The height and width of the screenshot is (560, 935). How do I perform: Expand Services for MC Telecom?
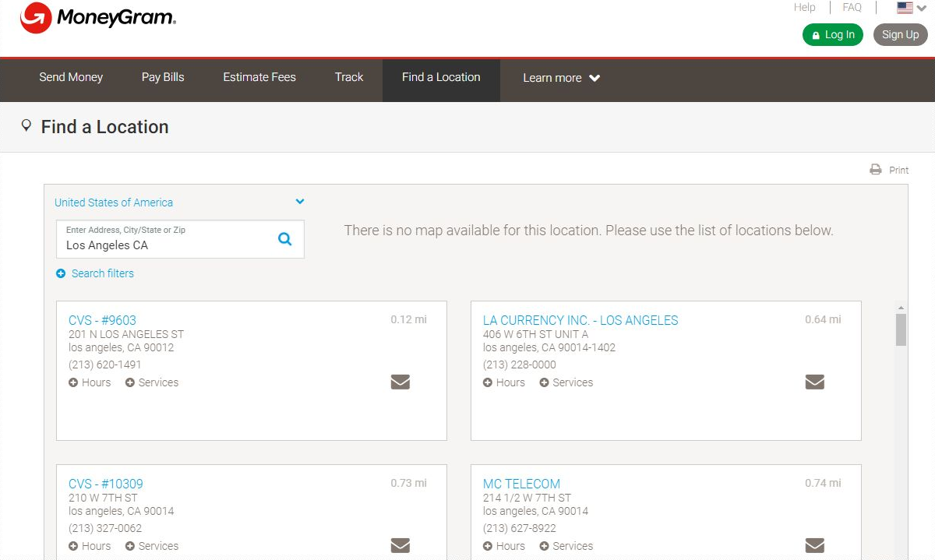[566, 546]
